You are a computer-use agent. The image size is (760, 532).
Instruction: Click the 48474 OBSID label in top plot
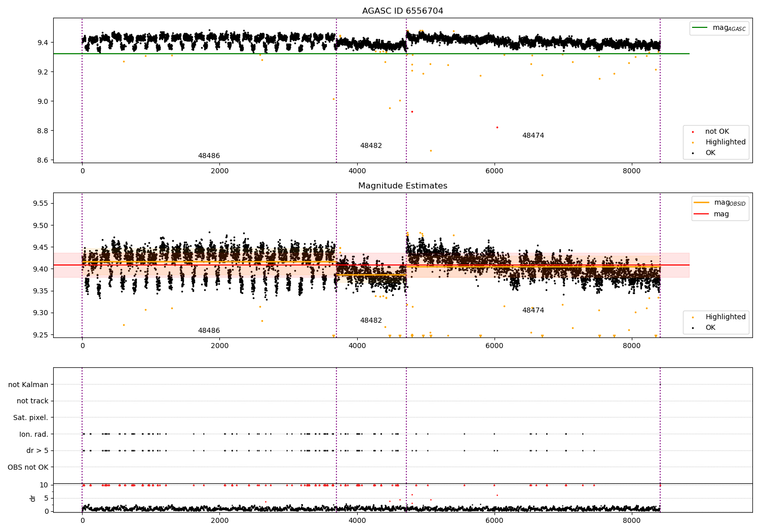tap(533, 136)
